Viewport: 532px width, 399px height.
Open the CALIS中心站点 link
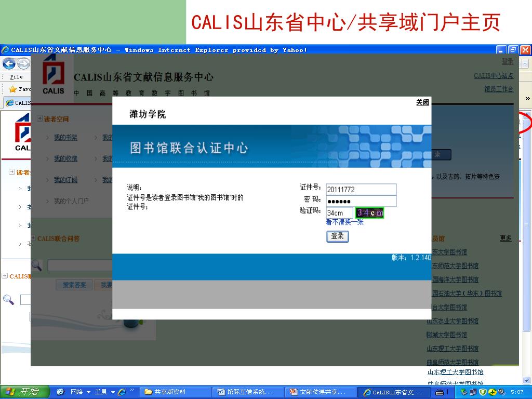(x=494, y=76)
